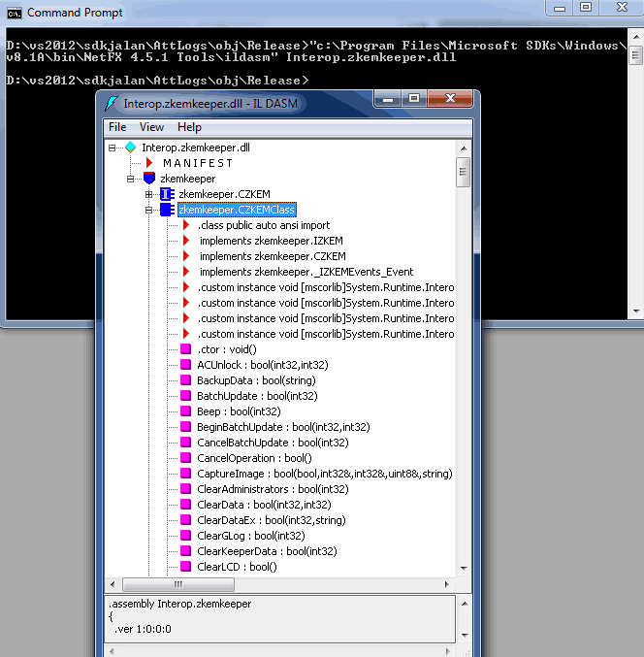Viewport: 644px width, 657px height.
Task: Click the assembly info pane's scroll up arrow
Action: pyautogui.click(x=465, y=604)
